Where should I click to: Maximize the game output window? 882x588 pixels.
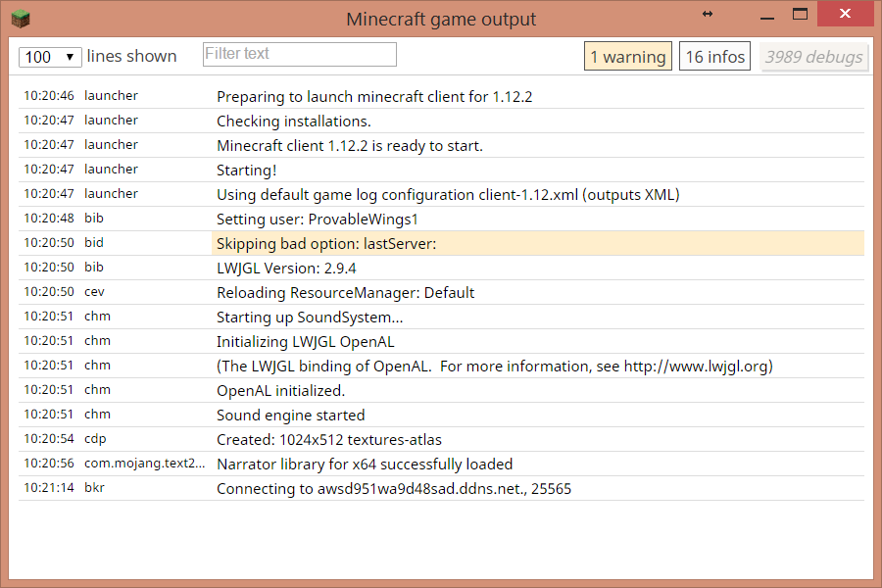(x=801, y=14)
